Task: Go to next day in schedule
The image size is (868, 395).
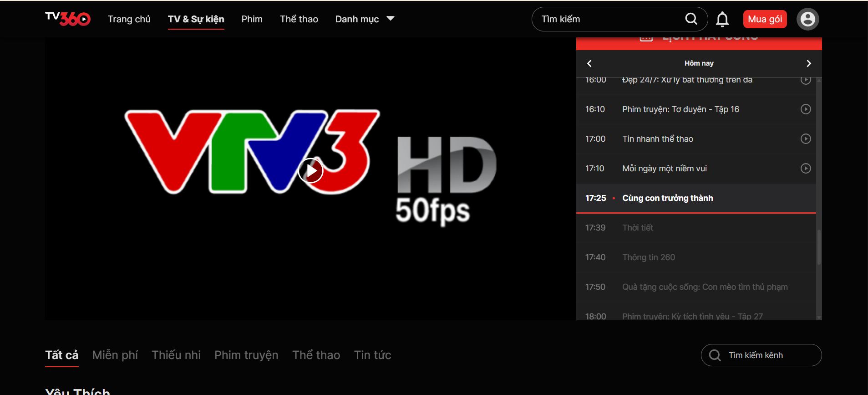Action: pos(808,63)
